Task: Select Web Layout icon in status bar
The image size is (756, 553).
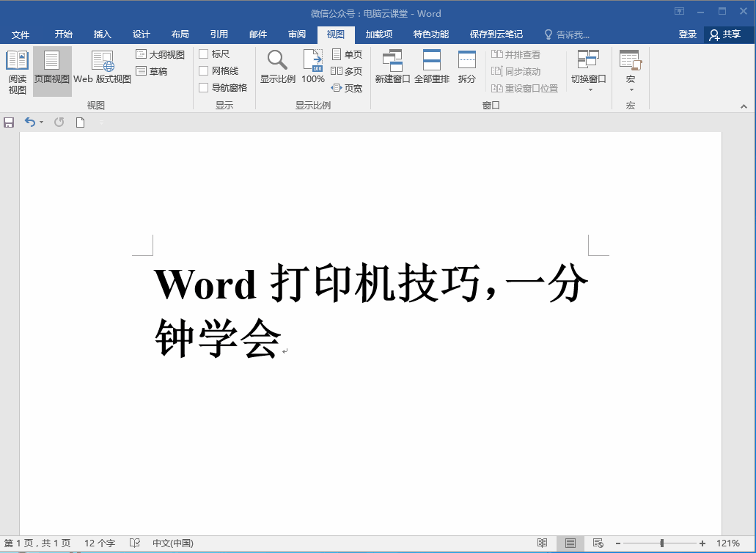Action: 598,543
